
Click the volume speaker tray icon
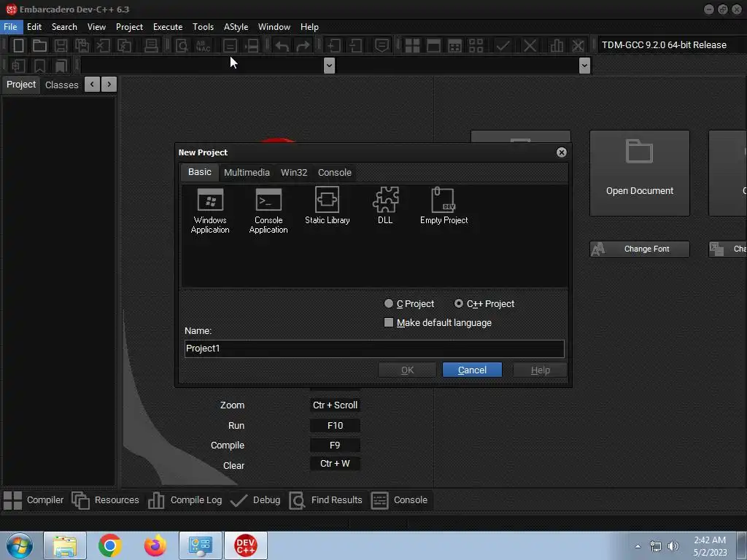coord(673,546)
